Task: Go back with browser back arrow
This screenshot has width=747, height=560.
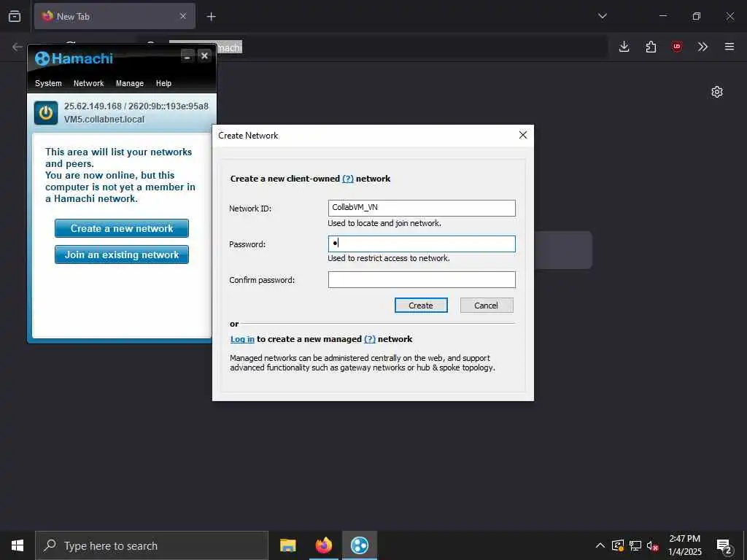Action: [18, 47]
